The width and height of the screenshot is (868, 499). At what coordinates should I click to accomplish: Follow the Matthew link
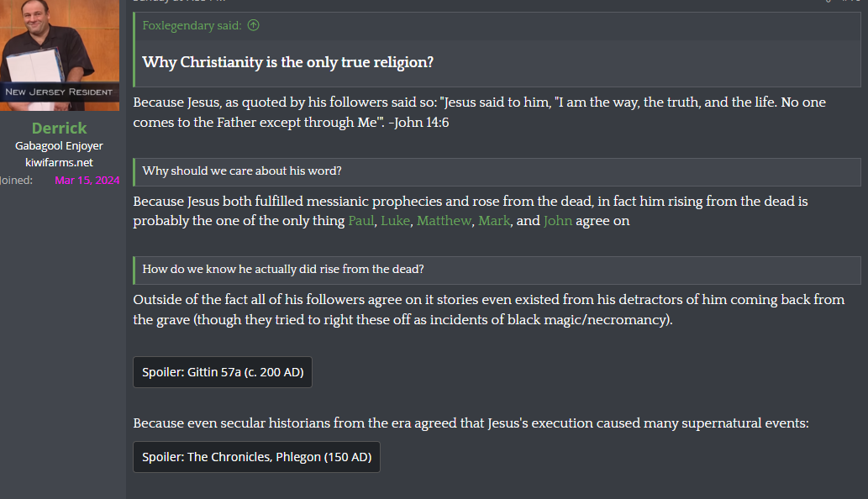coord(445,221)
